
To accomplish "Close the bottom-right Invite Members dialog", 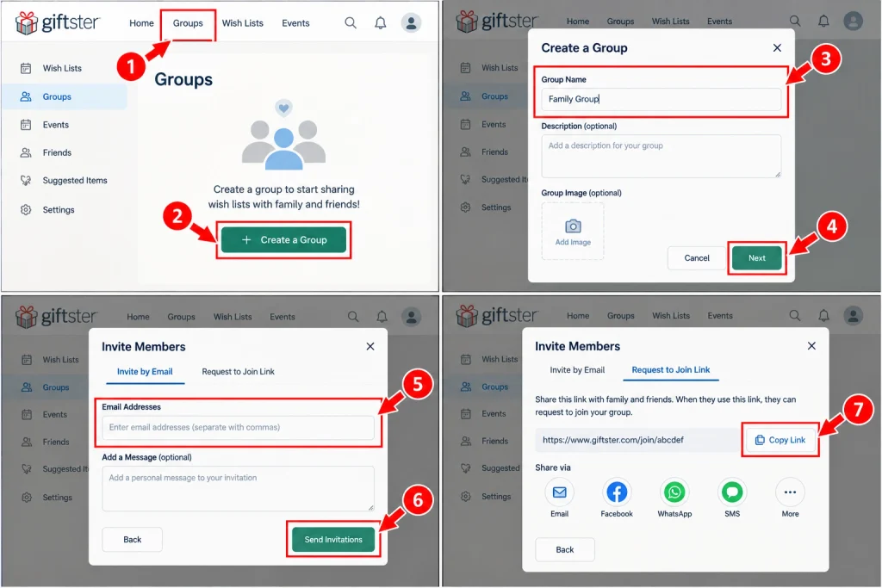I will click(811, 346).
